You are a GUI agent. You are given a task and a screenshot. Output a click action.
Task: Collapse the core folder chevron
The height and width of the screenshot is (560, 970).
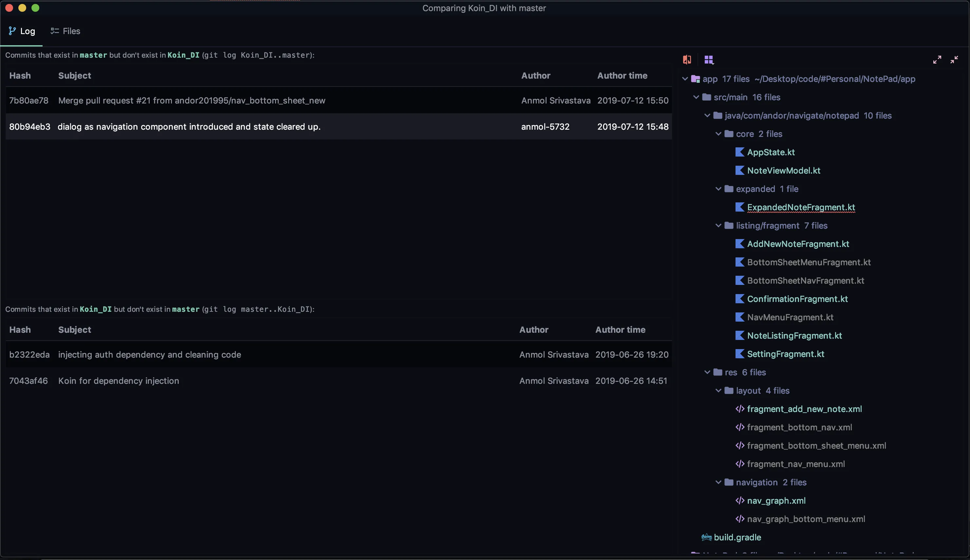tap(718, 134)
